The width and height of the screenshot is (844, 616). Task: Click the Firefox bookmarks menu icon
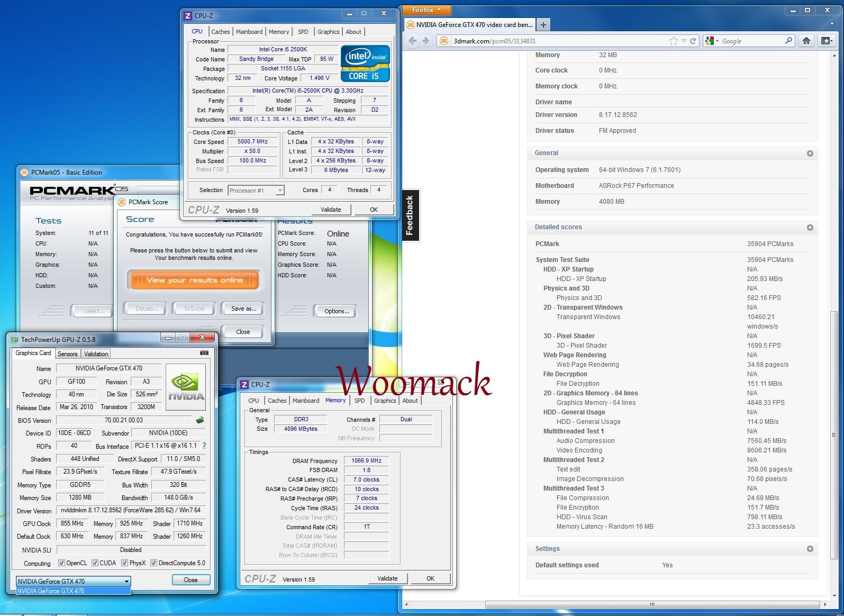tap(826, 41)
